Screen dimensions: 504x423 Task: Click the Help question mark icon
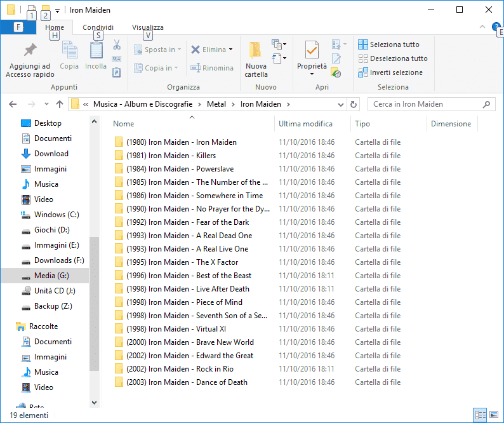click(496, 27)
